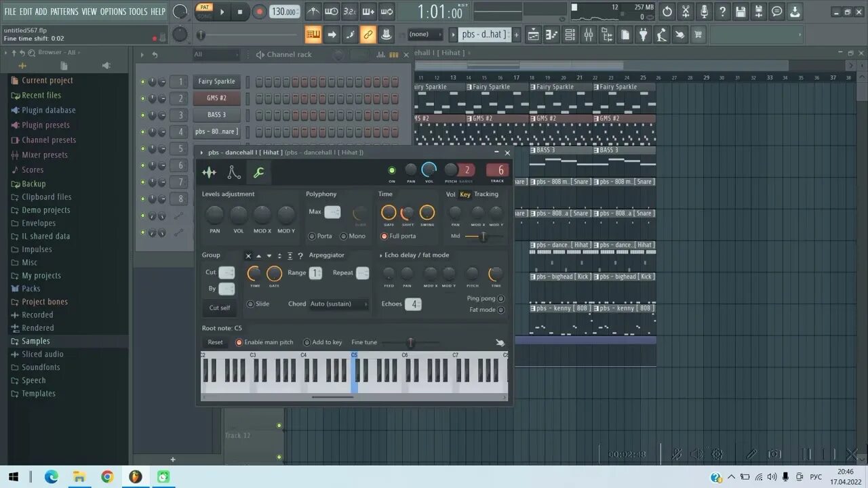Toggle the link/multilink to controllers icon
The height and width of the screenshot is (488, 868).
pos(368,35)
